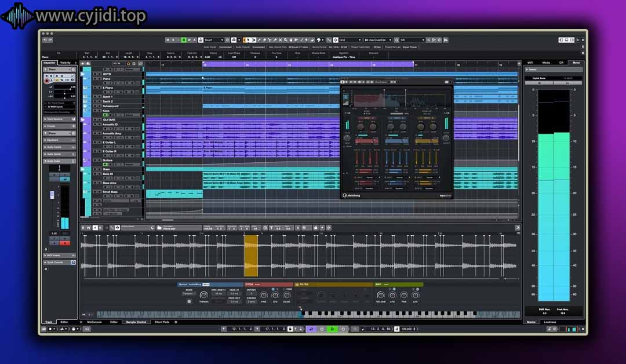Open the 1/8 quantize preset dropdown

point(412,40)
